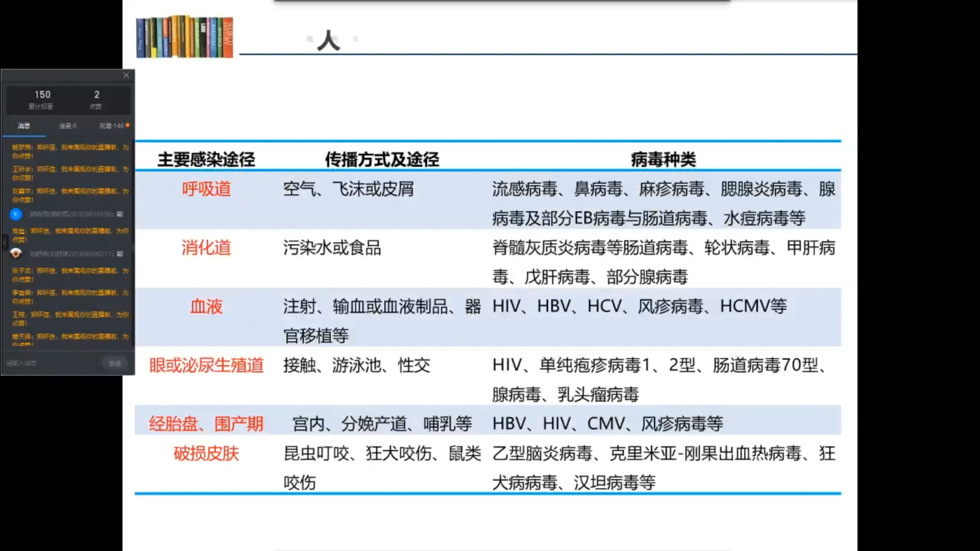Image resolution: width=980 pixels, height=551 pixels.
Task: Click the bookshelf image on slide
Action: click(x=185, y=36)
